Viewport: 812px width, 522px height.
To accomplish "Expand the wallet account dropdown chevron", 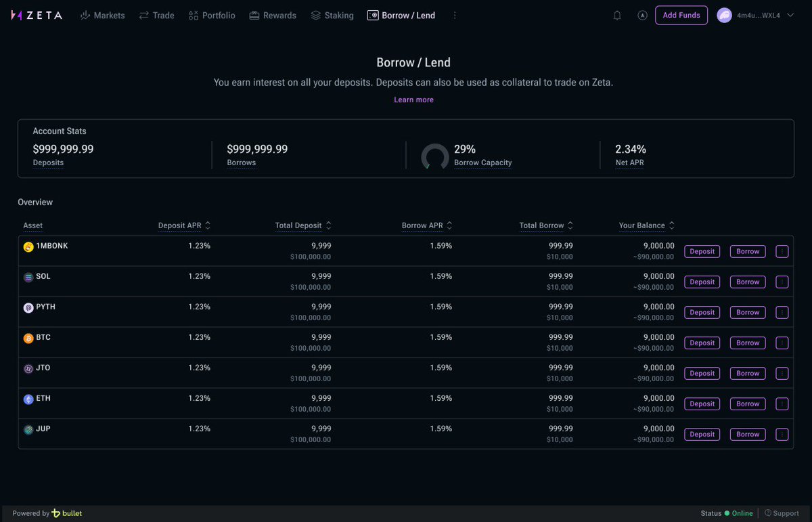I will coord(790,15).
